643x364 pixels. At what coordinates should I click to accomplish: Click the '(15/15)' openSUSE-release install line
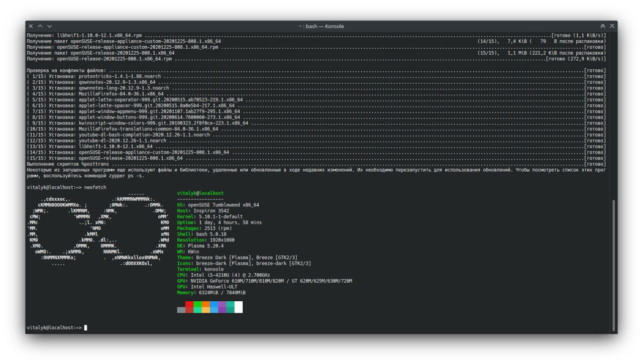316,158
